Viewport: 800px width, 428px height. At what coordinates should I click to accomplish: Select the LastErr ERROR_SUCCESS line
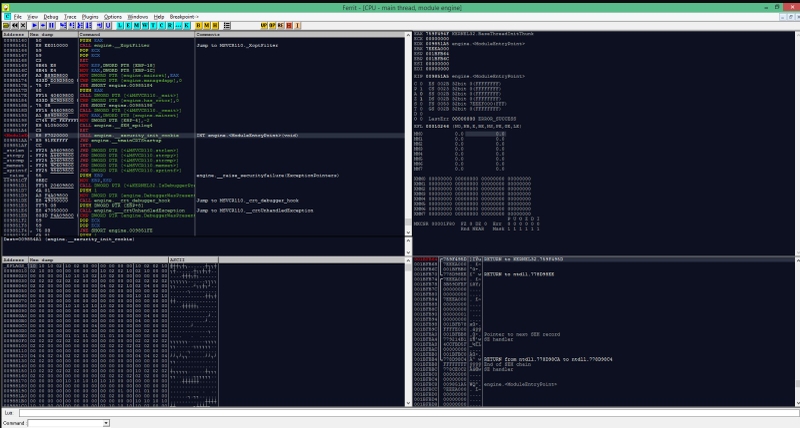tap(472, 119)
